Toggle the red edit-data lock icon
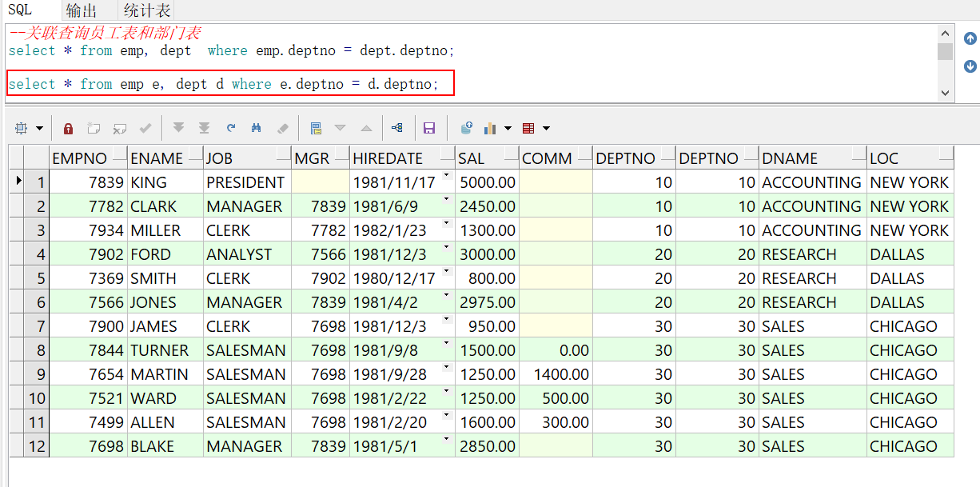This screenshot has width=980, height=487. pos(69,128)
